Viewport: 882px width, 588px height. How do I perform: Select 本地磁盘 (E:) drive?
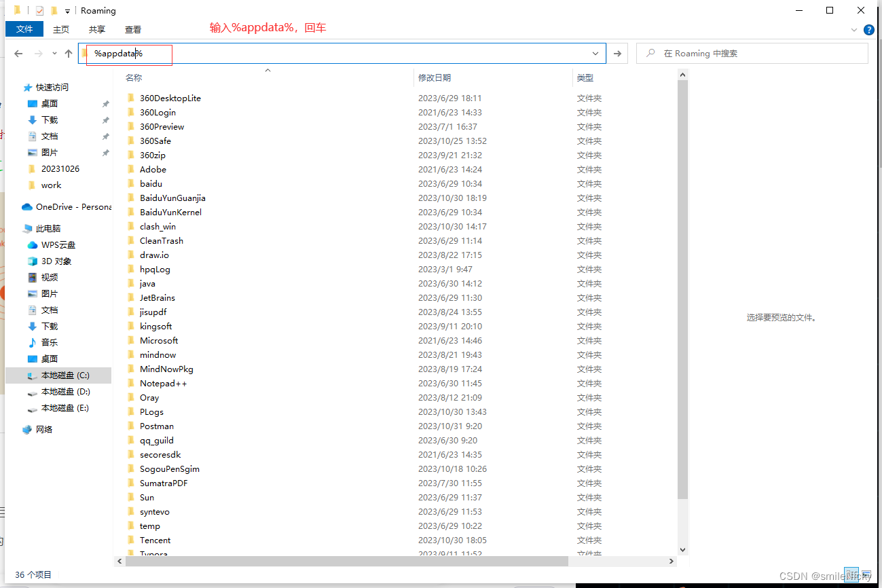65,408
